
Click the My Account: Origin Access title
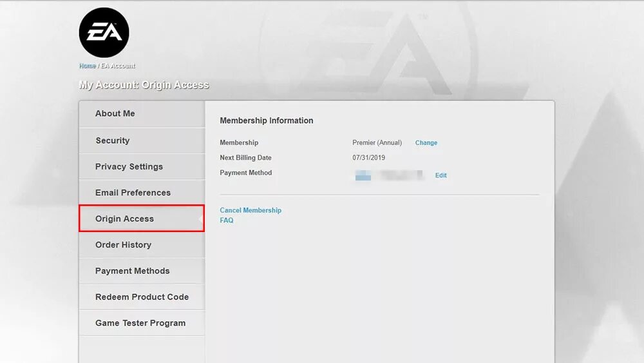[144, 85]
